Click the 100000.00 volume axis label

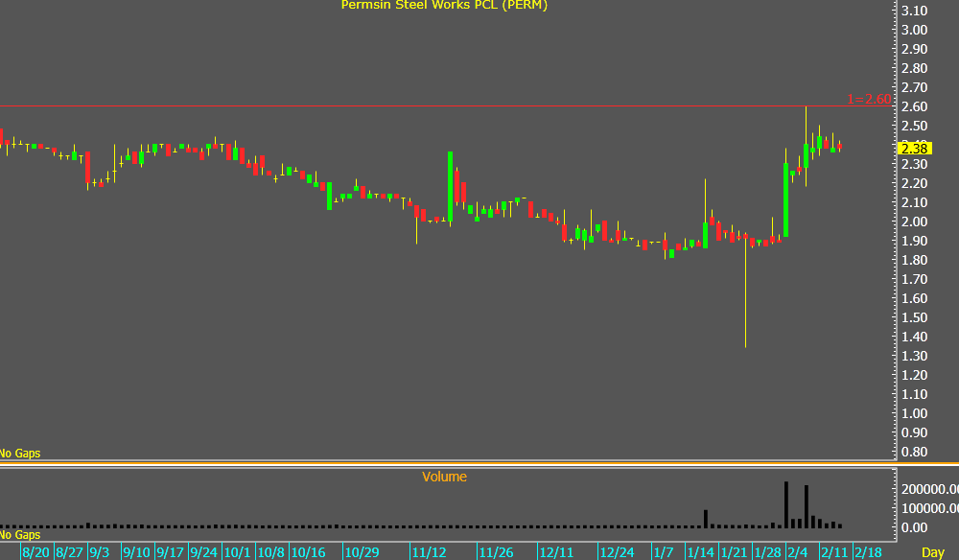coord(929,508)
